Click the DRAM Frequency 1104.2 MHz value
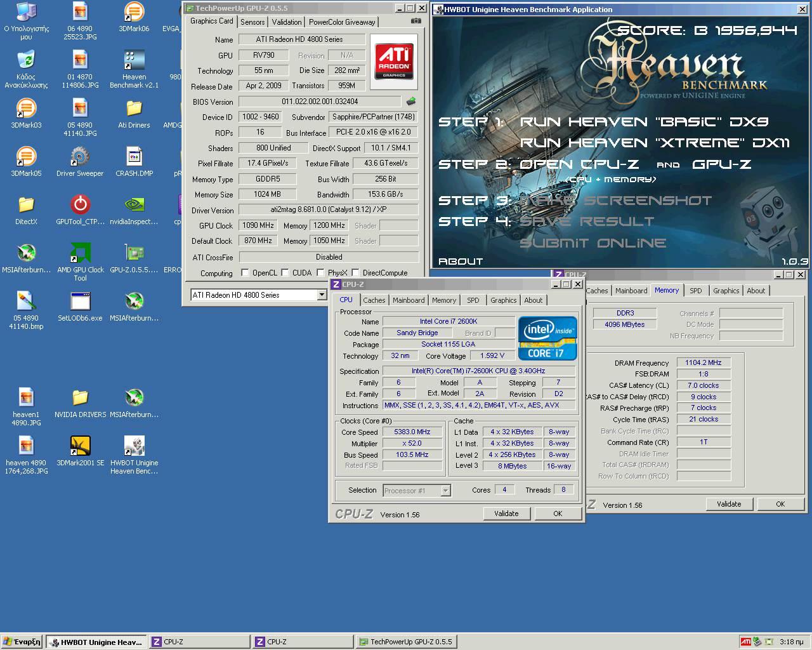The height and width of the screenshot is (650, 812). (704, 363)
